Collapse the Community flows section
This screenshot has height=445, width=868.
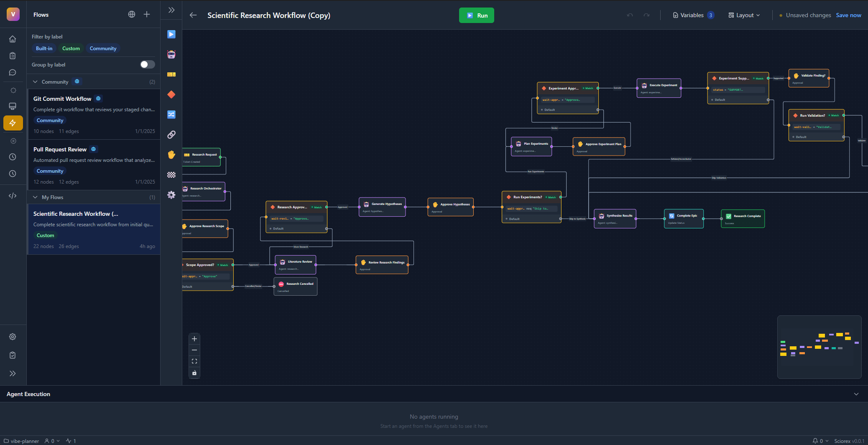click(x=35, y=81)
